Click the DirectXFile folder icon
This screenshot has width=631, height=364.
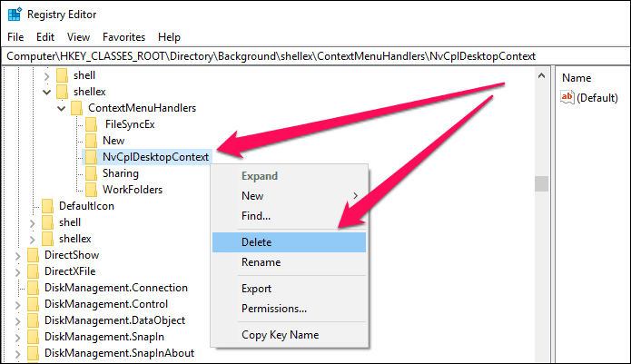click(x=33, y=271)
